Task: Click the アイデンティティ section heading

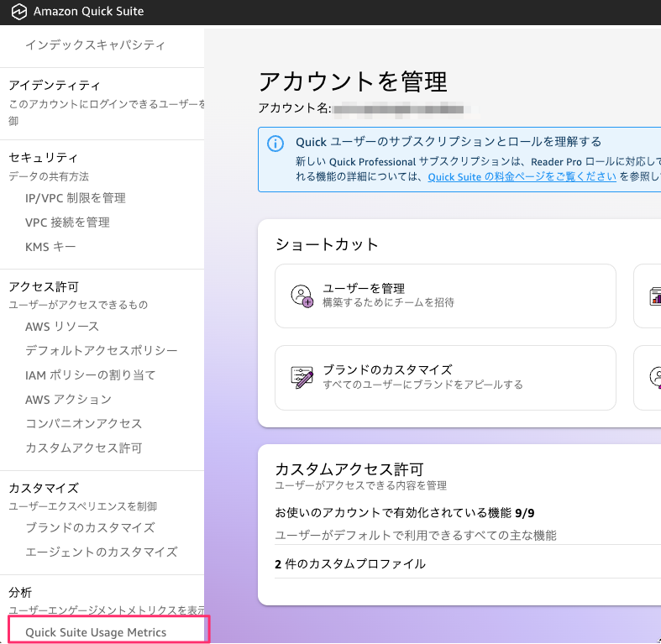Action: tap(55, 86)
